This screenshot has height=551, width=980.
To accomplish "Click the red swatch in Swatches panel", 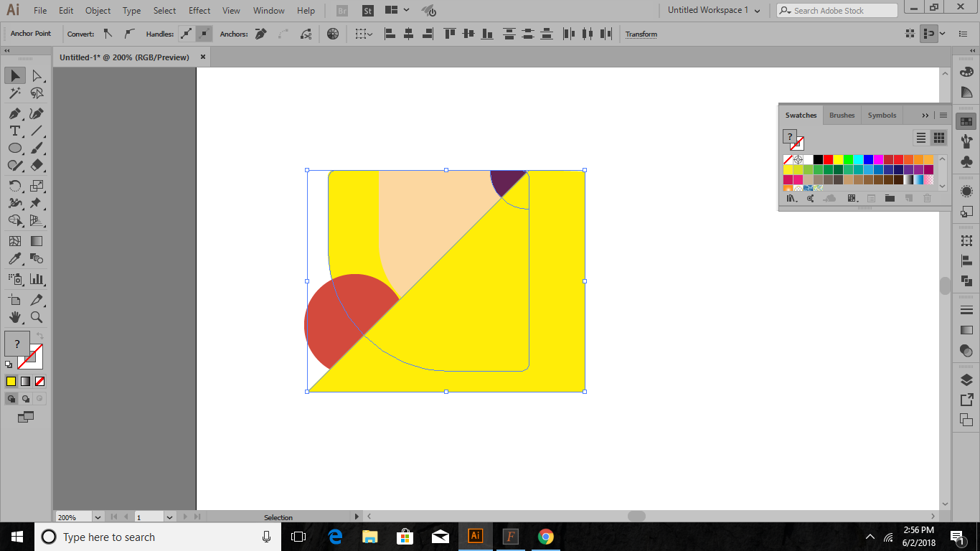I will pyautogui.click(x=828, y=159).
